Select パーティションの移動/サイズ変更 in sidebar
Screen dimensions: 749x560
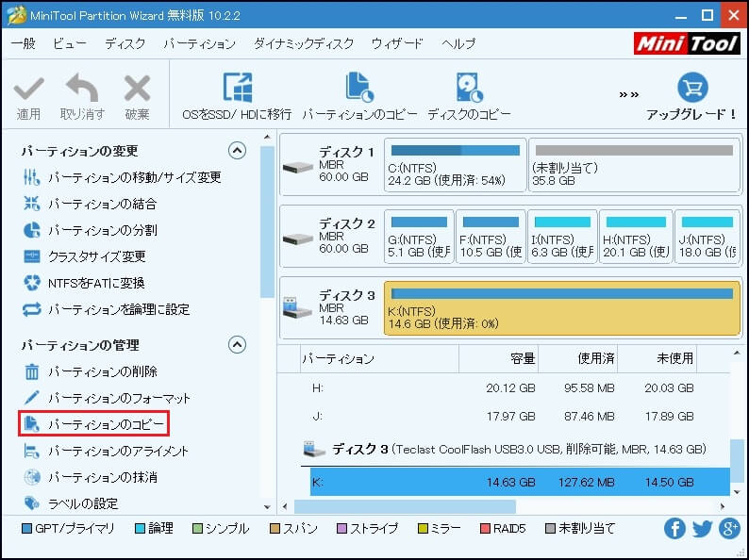tap(122, 177)
